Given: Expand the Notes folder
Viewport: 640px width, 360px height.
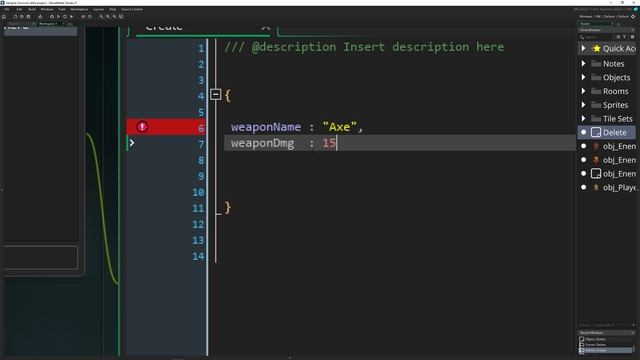Looking at the screenshot, I should tap(583, 64).
